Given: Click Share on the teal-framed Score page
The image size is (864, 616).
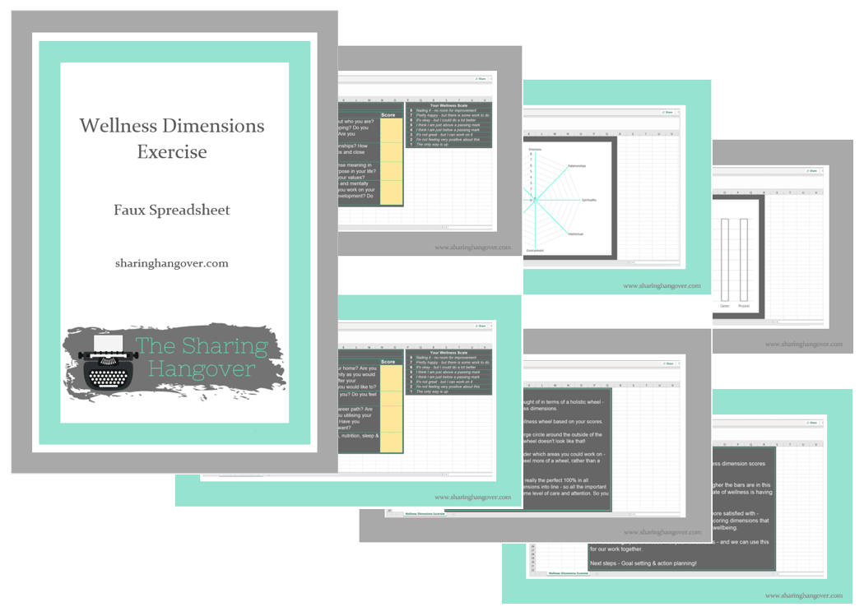Looking at the screenshot, I should click(481, 326).
